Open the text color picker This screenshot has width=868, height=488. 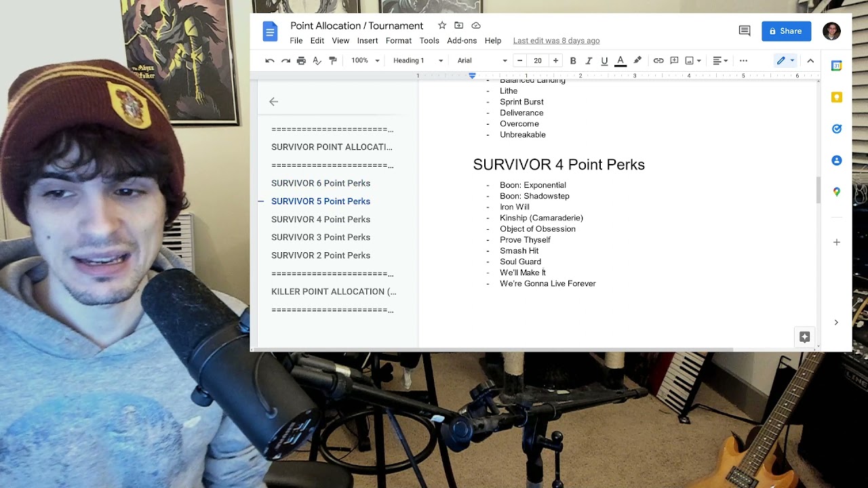click(620, 60)
